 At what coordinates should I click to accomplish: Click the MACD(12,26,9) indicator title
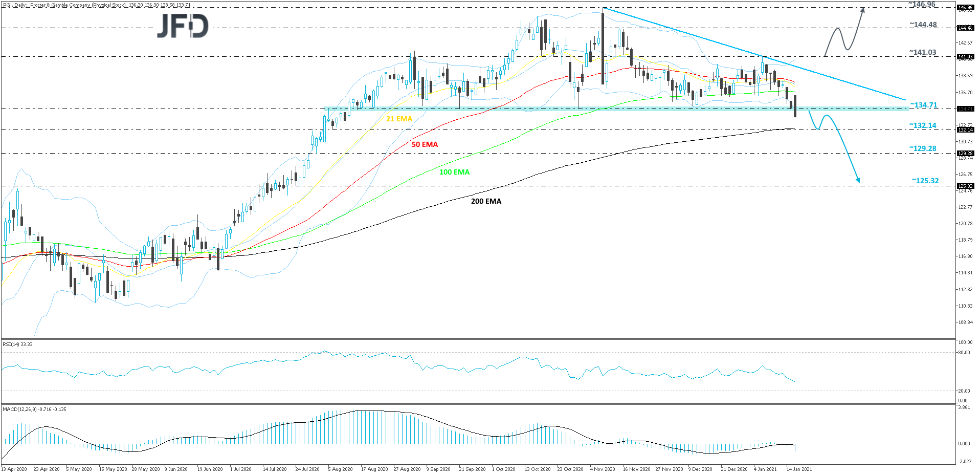pyautogui.click(x=34, y=409)
